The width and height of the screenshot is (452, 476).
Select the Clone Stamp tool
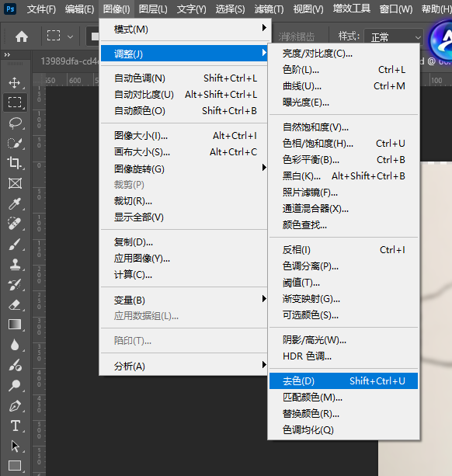coord(15,265)
